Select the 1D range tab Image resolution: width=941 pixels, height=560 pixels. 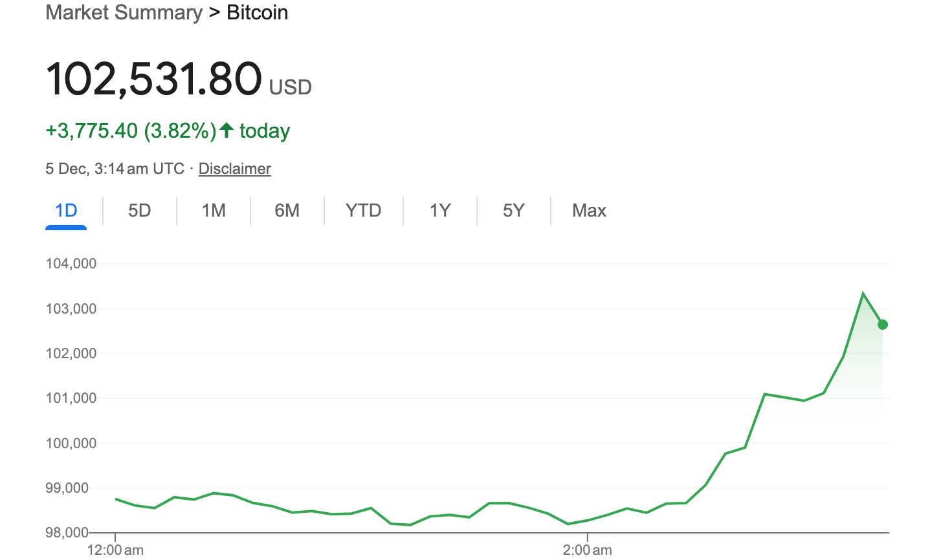pyautogui.click(x=66, y=211)
